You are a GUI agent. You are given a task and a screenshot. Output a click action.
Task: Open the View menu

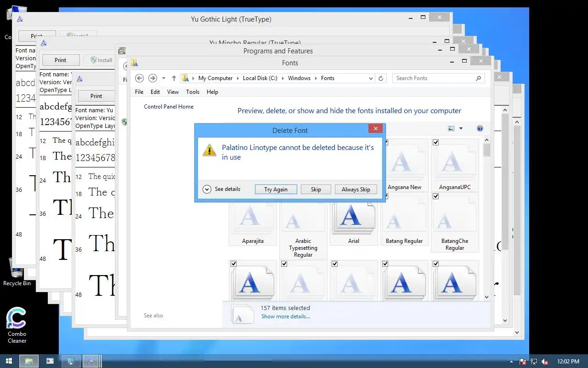(x=173, y=92)
